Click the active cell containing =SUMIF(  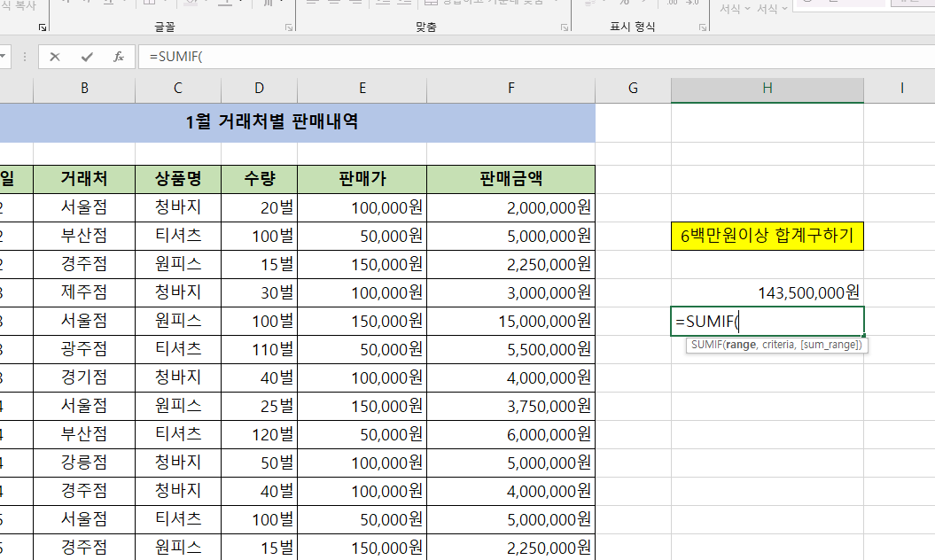point(767,322)
